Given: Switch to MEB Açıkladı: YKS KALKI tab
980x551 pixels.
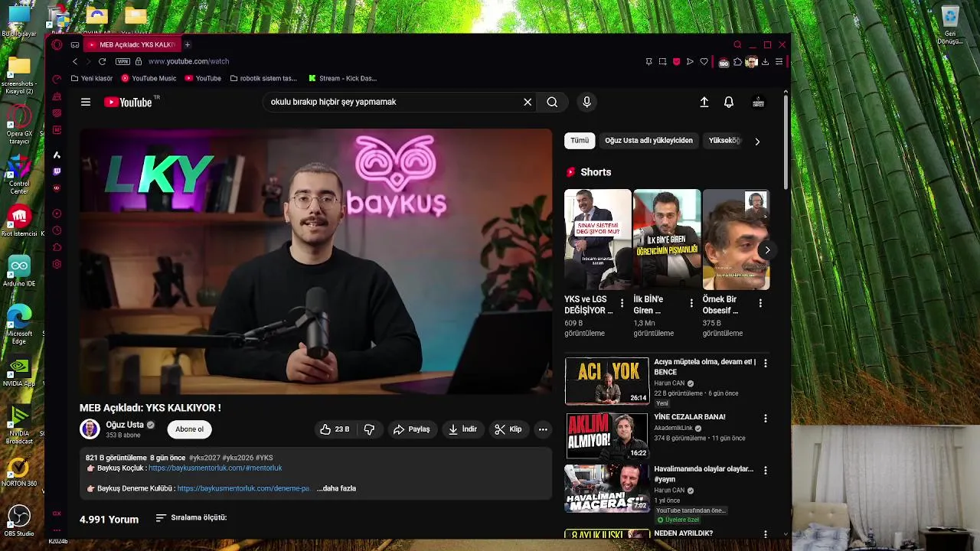Looking at the screenshot, I should tap(132, 44).
